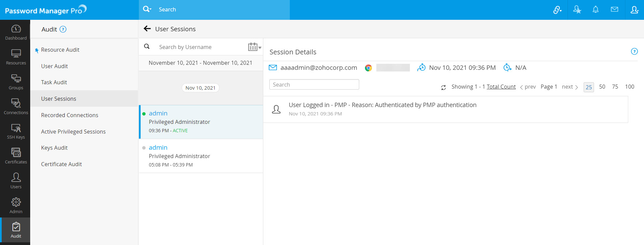Open the user account menu in header
The height and width of the screenshot is (245, 644).
tap(634, 10)
